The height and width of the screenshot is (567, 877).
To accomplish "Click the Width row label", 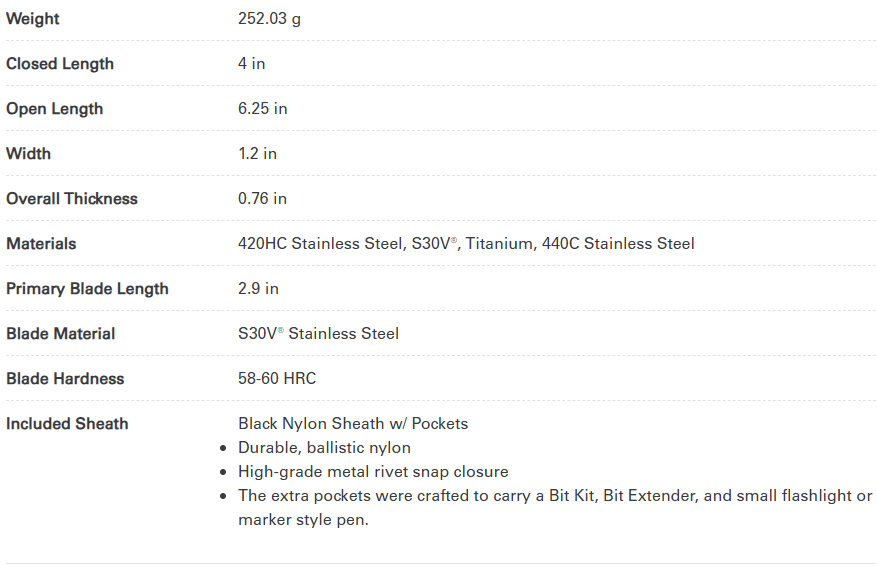I will [x=28, y=154].
